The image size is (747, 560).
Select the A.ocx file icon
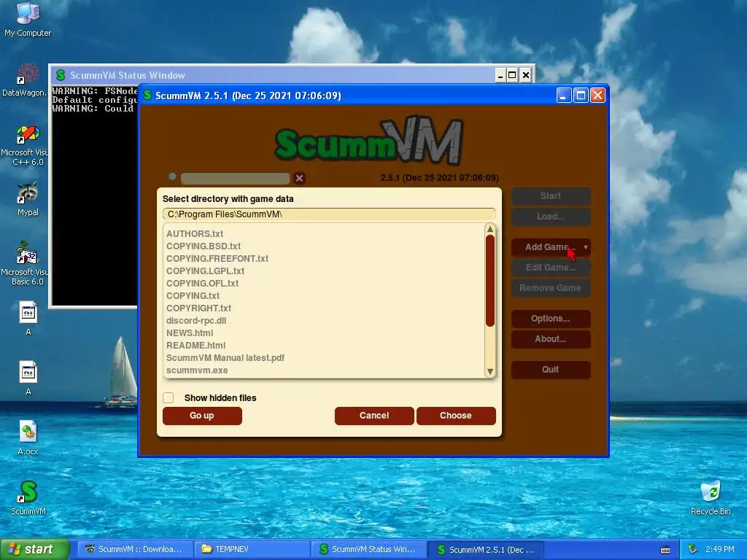tap(28, 438)
